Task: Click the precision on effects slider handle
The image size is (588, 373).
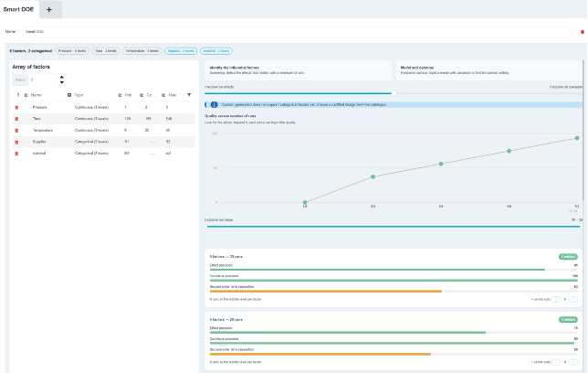Action: coord(394,93)
